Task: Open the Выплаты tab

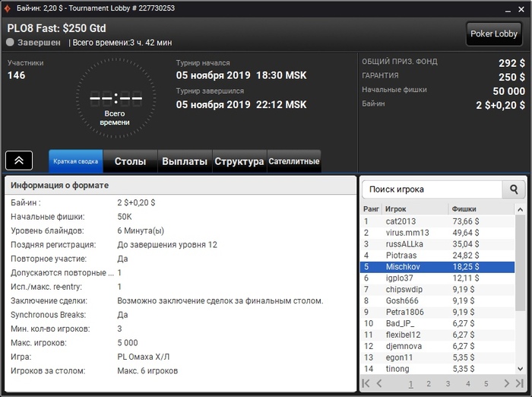Action: (185, 161)
